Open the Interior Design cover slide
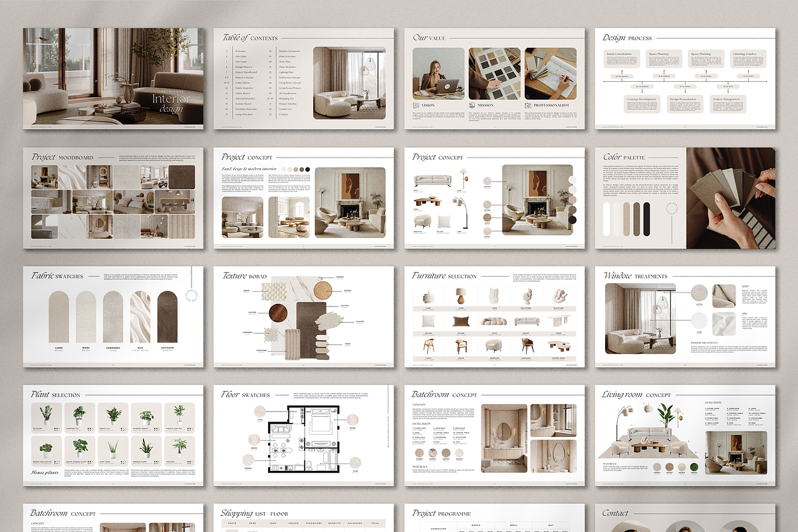 [x=114, y=78]
